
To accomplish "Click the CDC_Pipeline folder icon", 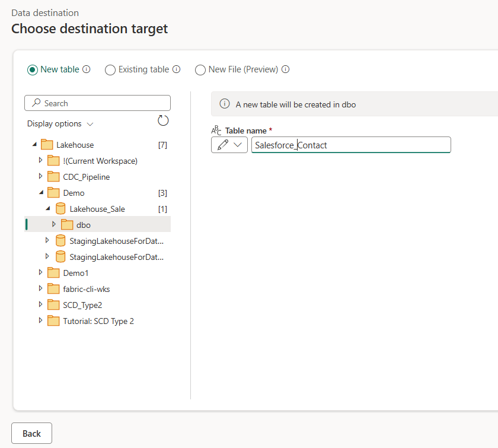I will [53, 177].
